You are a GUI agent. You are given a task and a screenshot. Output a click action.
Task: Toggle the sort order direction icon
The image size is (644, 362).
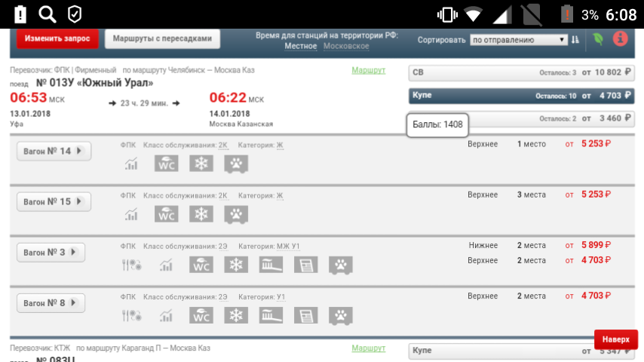(x=575, y=40)
